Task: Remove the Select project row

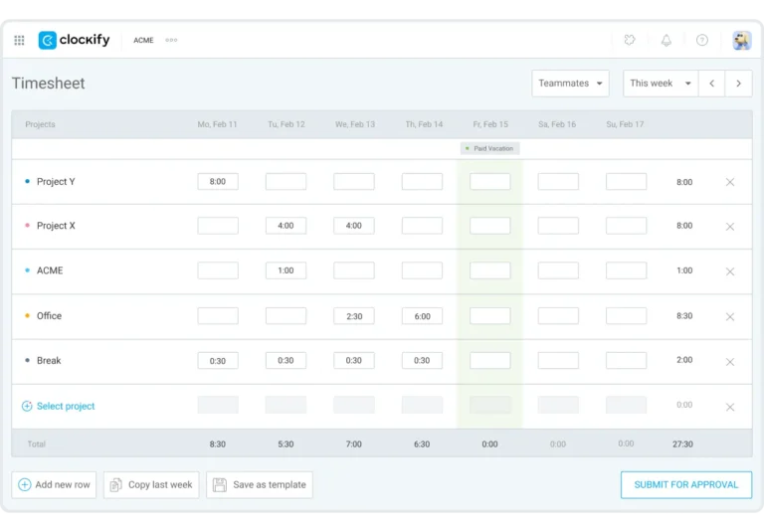Action: pos(730,407)
